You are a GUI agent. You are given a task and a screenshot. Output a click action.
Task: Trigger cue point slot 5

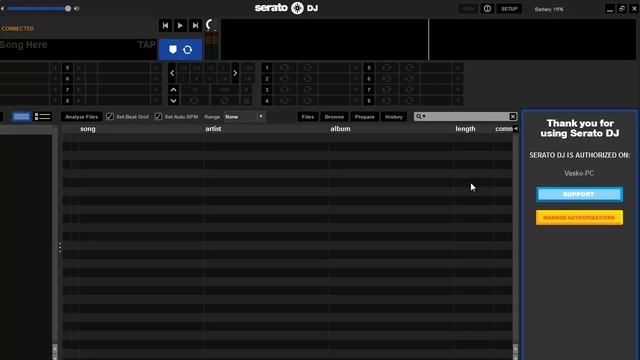coord(67,68)
